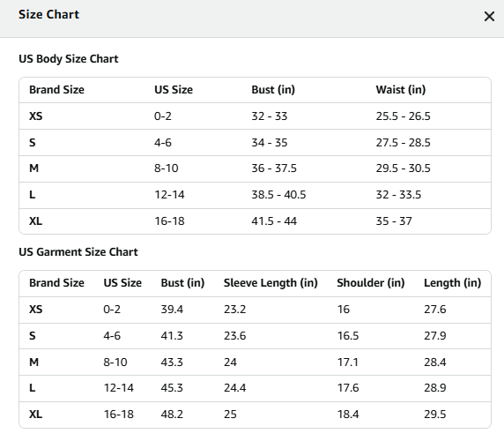Click garment XL bust value 48.2
The width and height of the screenshot is (504, 441).
coord(172,414)
